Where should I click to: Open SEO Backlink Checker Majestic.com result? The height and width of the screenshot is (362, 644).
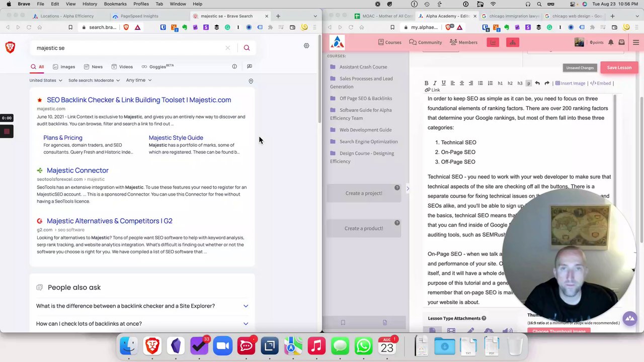coord(139,100)
